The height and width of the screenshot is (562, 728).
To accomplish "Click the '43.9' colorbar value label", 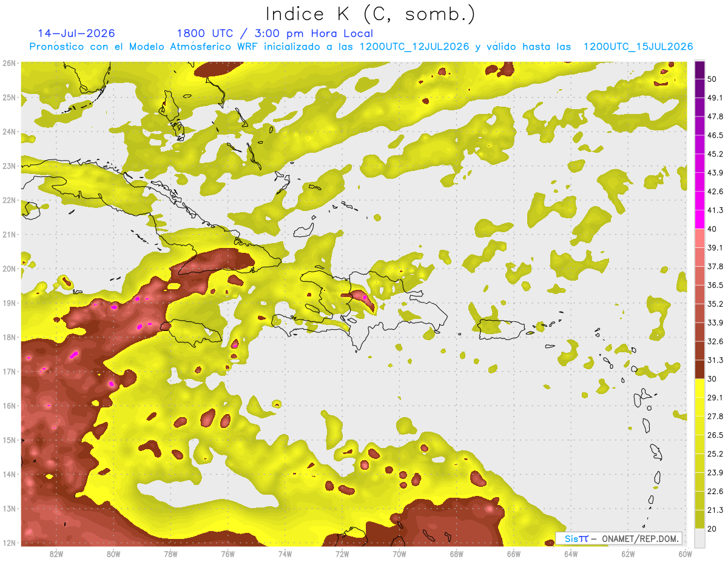I will 715,173.
